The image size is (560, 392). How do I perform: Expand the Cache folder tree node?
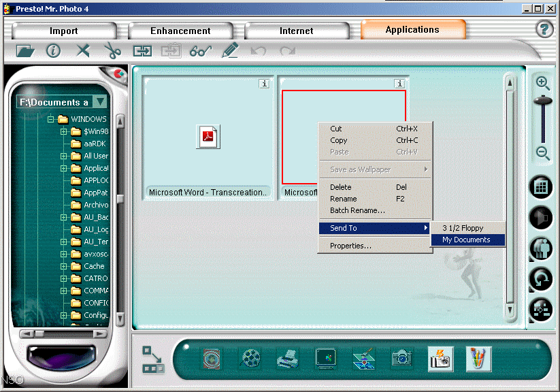click(64, 266)
